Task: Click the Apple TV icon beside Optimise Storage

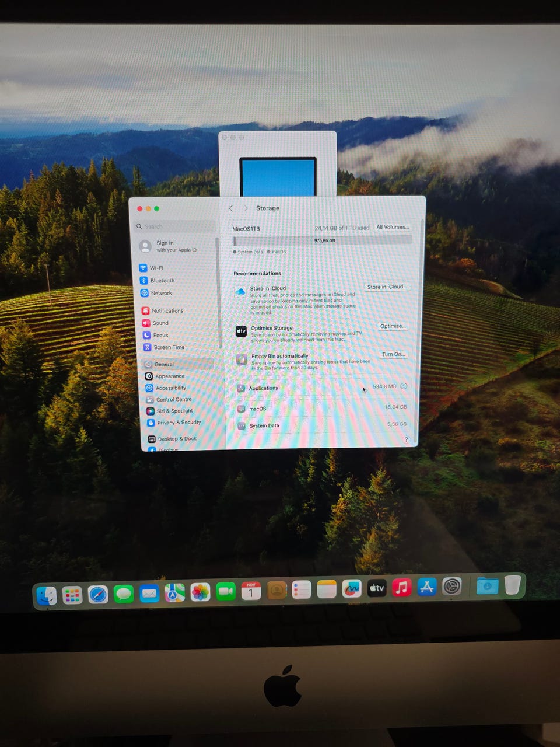Action: 241,331
